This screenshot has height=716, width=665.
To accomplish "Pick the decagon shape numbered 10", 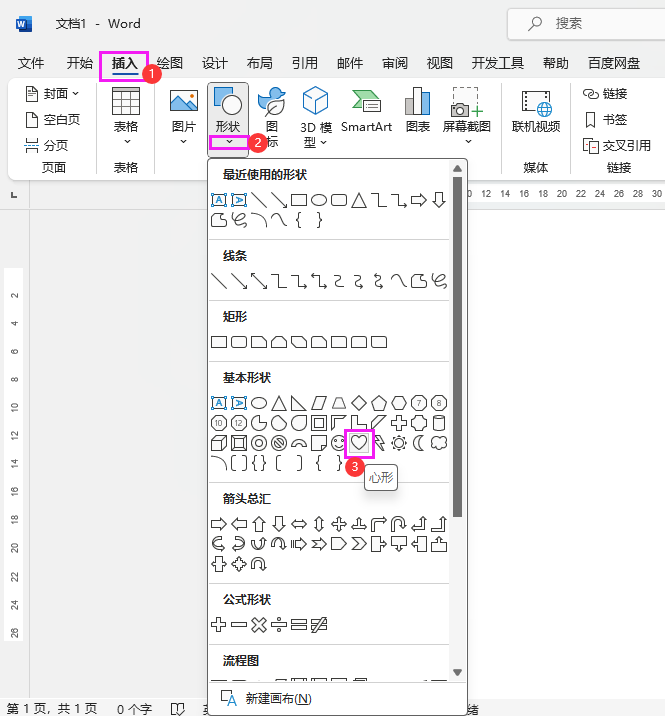I will (x=219, y=423).
